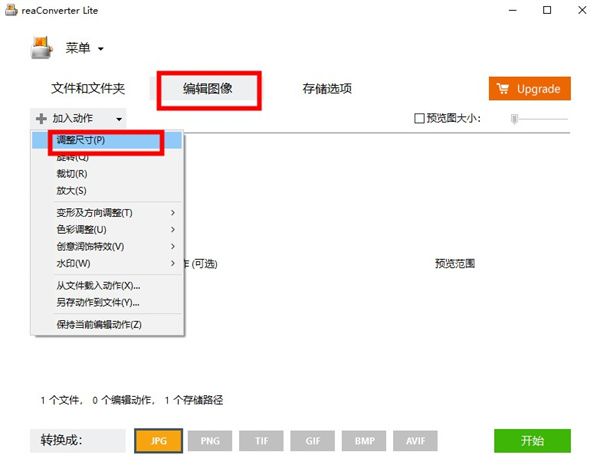Select TIF output format
This screenshot has height=465, width=600.
click(261, 440)
